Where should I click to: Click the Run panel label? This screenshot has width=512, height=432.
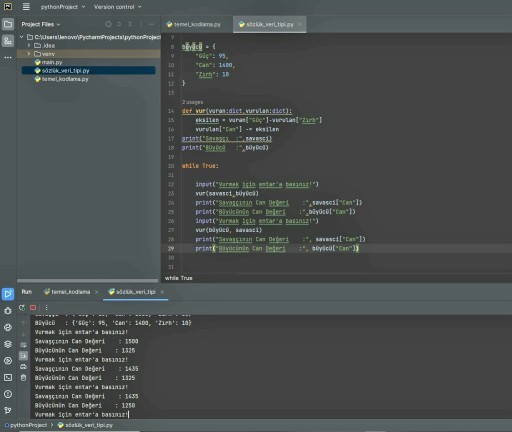point(27,292)
